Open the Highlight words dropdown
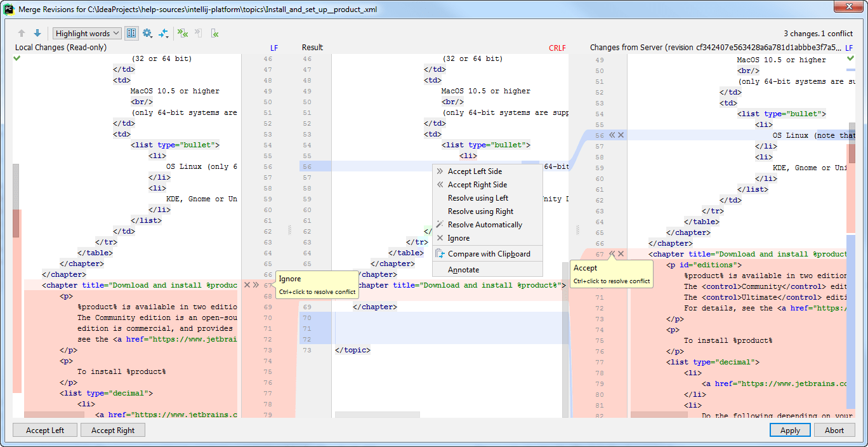 click(87, 33)
